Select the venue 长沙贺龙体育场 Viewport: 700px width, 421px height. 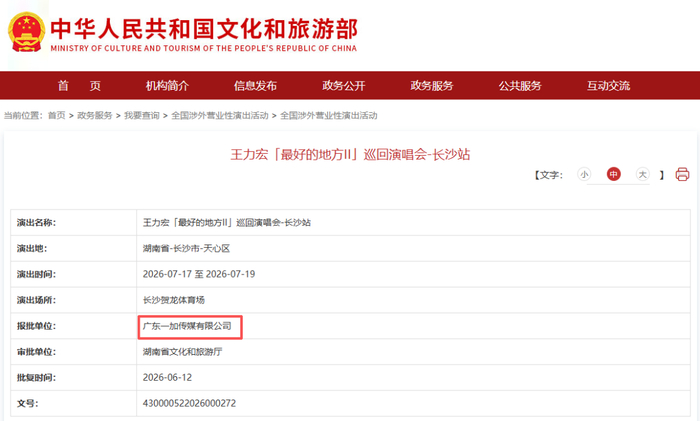click(x=174, y=300)
